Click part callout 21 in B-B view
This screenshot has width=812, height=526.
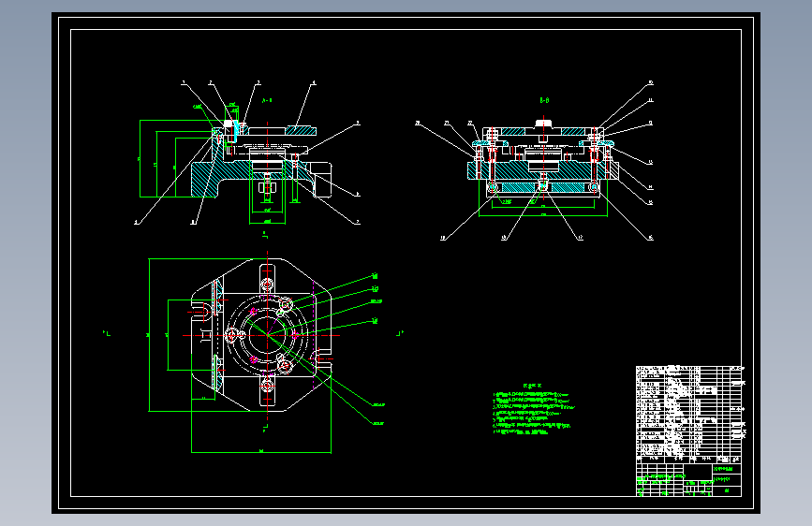point(447,124)
